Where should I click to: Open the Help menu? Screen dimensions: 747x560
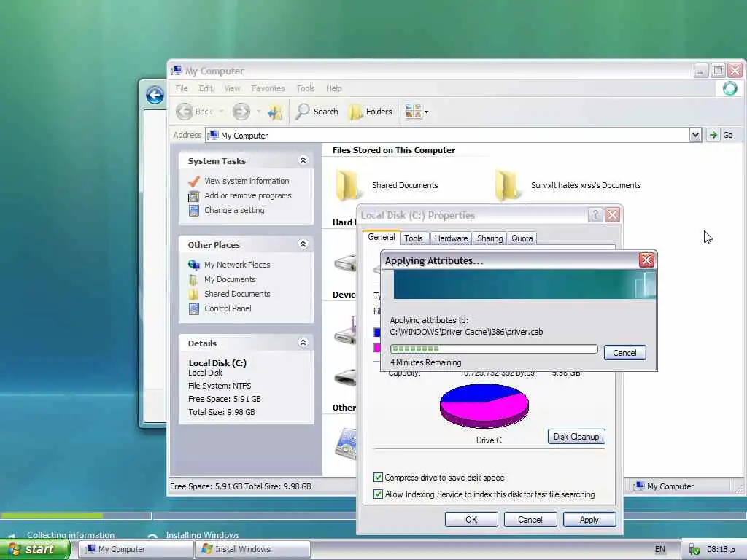click(x=334, y=88)
